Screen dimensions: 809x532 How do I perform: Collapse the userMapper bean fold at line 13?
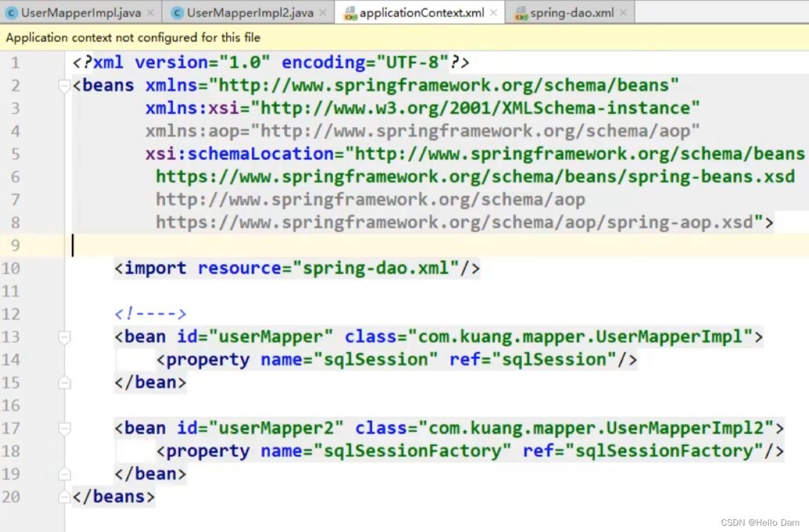pos(64,337)
